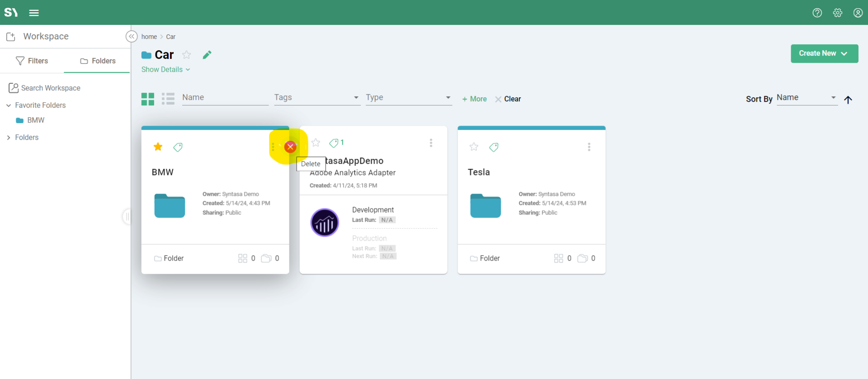Screen dimensions: 868x379
Task: Expand Show Details link under Car
Action: click(x=165, y=69)
